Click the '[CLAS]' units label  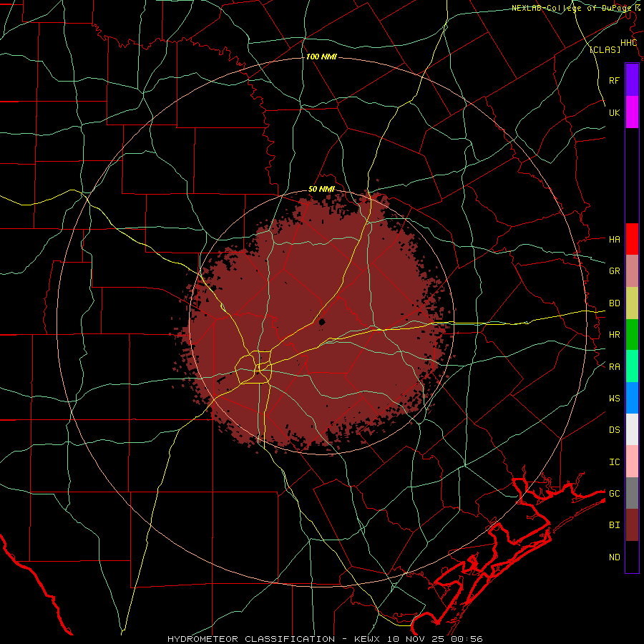click(605, 49)
